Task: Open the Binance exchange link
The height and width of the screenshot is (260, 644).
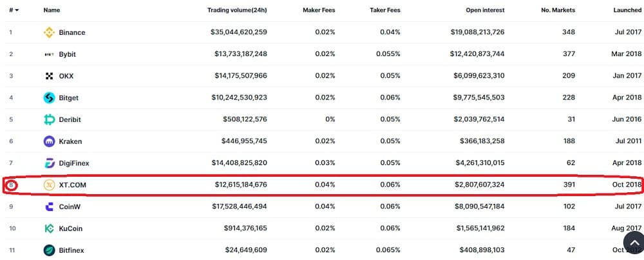Action: point(72,32)
